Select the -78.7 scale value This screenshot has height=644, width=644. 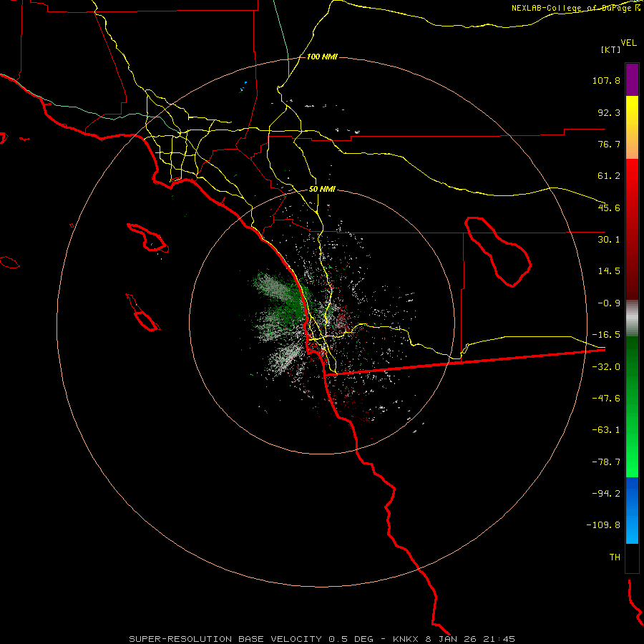(606, 462)
